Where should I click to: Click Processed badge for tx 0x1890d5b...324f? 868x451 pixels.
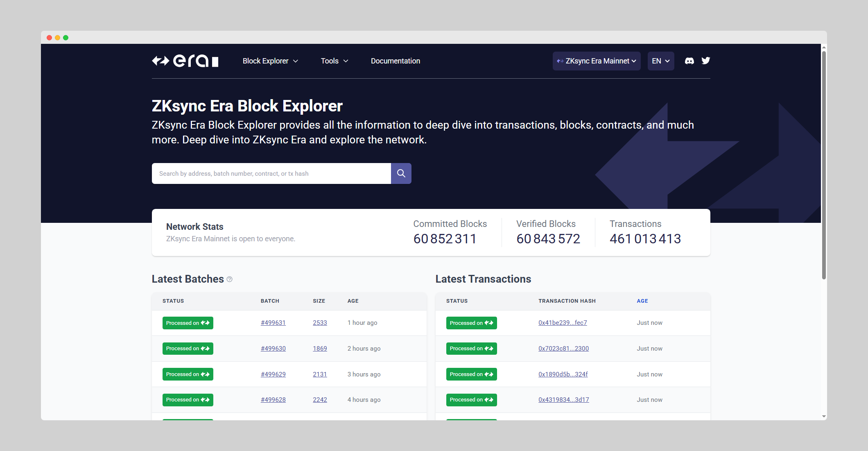coord(472,374)
